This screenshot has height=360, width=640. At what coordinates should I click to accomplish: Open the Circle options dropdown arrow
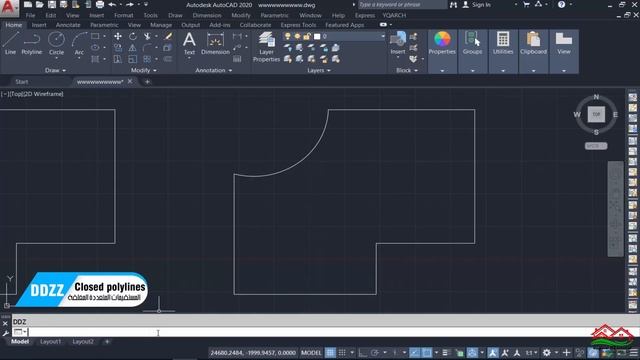tap(56, 58)
